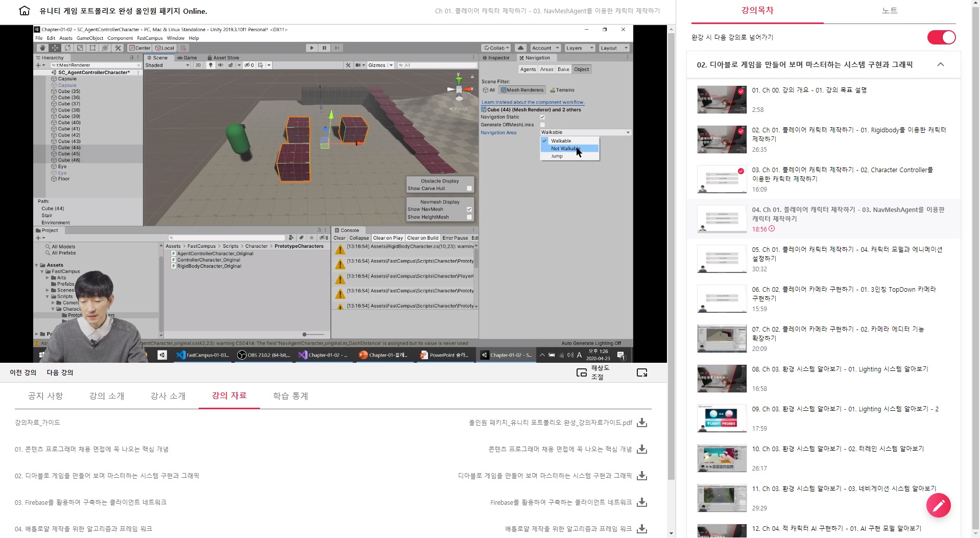The height and width of the screenshot is (538, 980).
Task: Switch to the 강의 소개 tab
Action: click(x=107, y=396)
